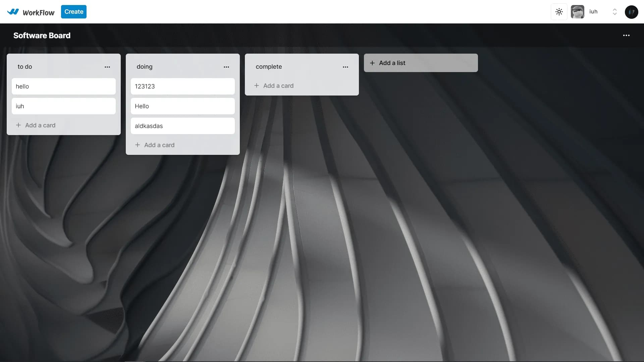Open the user profile avatar menu

coord(631,12)
